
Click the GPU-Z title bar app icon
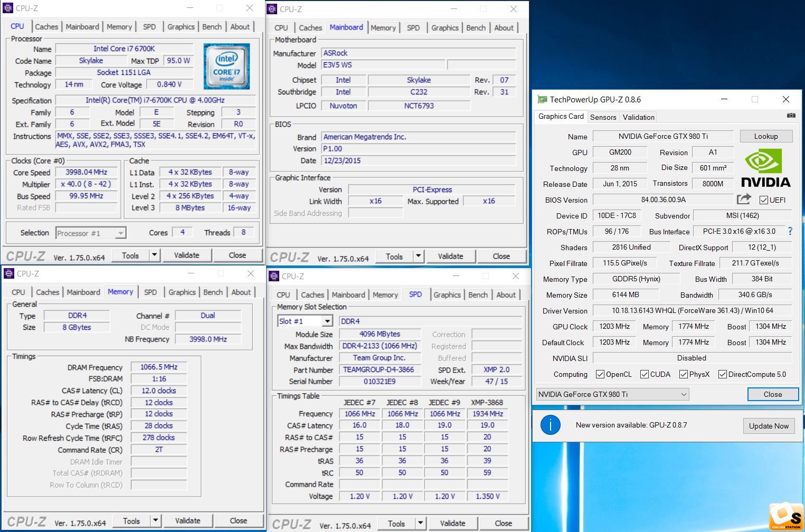pyautogui.click(x=542, y=99)
